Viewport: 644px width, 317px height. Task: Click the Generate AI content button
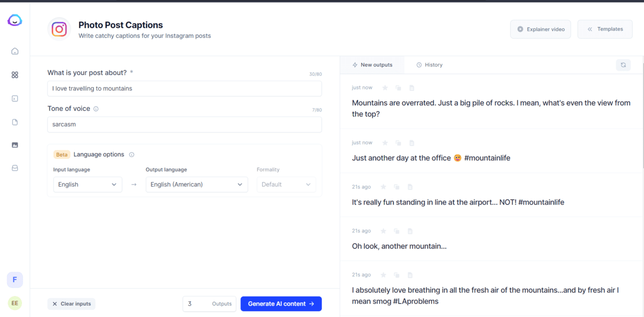(281, 304)
